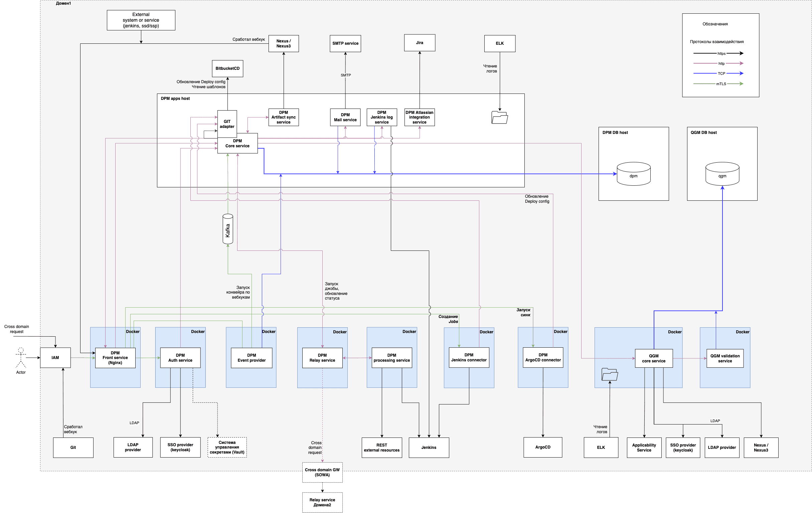Select the qgm database cylinder
812x513 pixels.
click(x=722, y=174)
